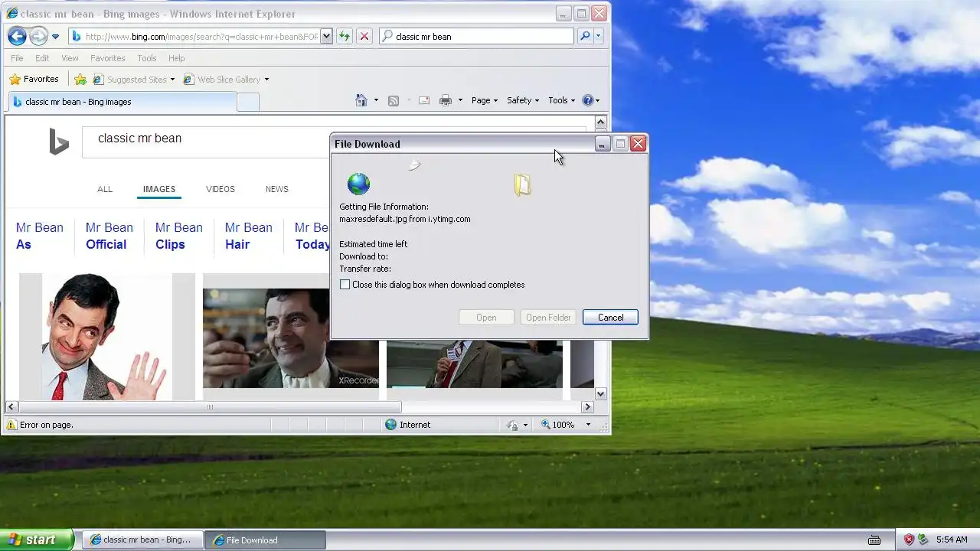
Task: Open the Safety command menu
Action: [523, 100]
